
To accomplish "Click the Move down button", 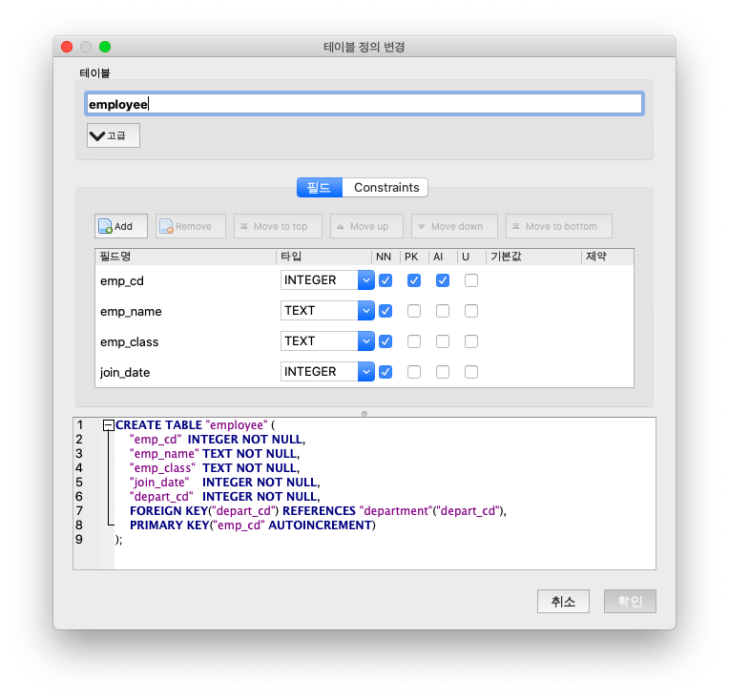I will point(454,226).
